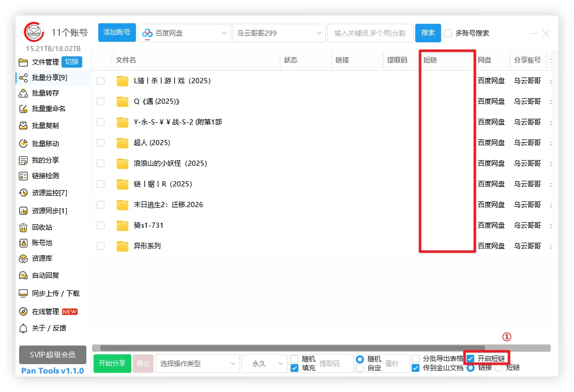
Task: Open the 乌云哥哥299 account dropdown
Action: click(279, 33)
